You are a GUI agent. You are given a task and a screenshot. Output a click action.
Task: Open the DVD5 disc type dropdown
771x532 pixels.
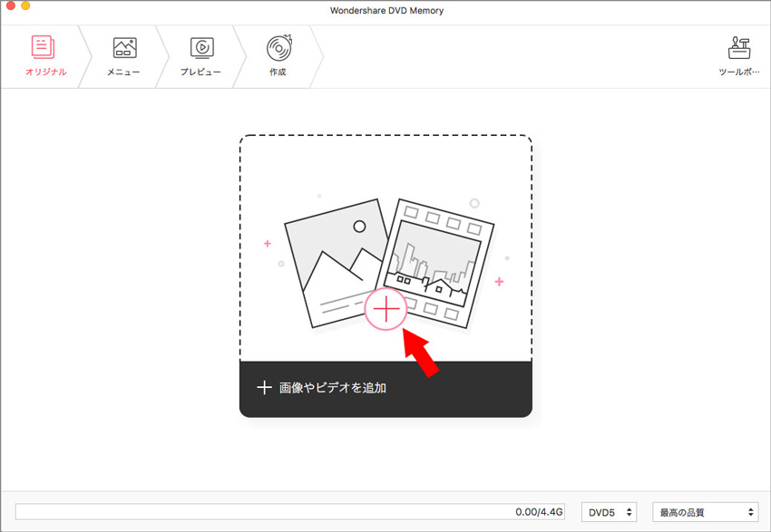pyautogui.click(x=610, y=512)
